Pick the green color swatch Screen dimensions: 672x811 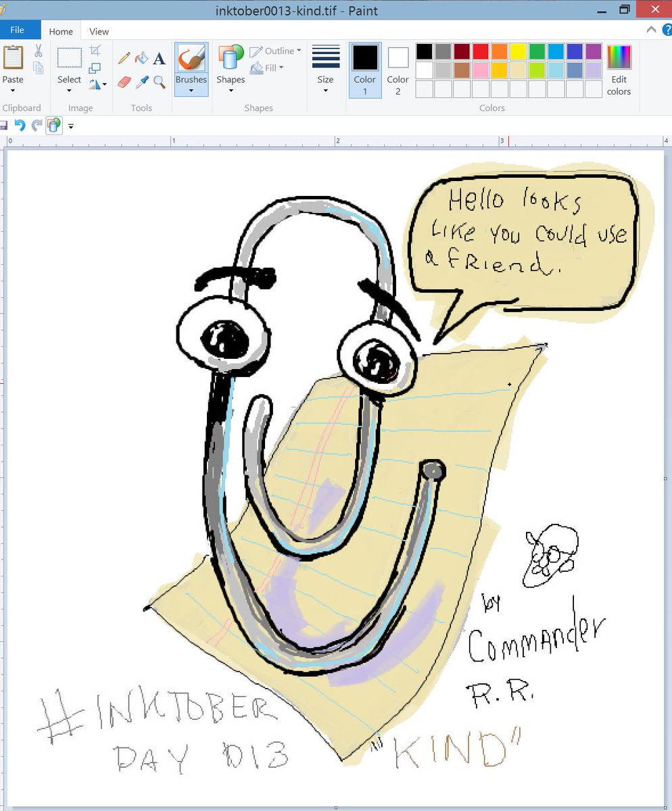tap(537, 51)
